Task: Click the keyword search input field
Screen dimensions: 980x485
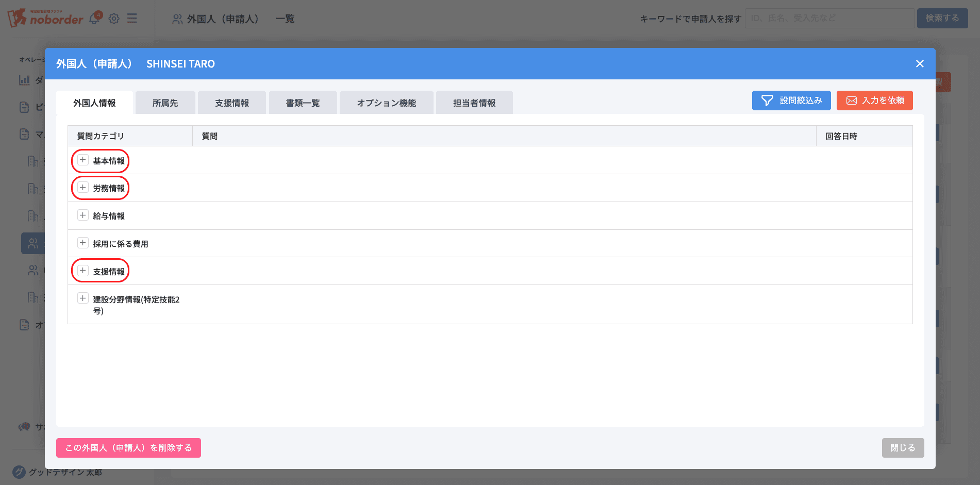Action: pos(829,19)
